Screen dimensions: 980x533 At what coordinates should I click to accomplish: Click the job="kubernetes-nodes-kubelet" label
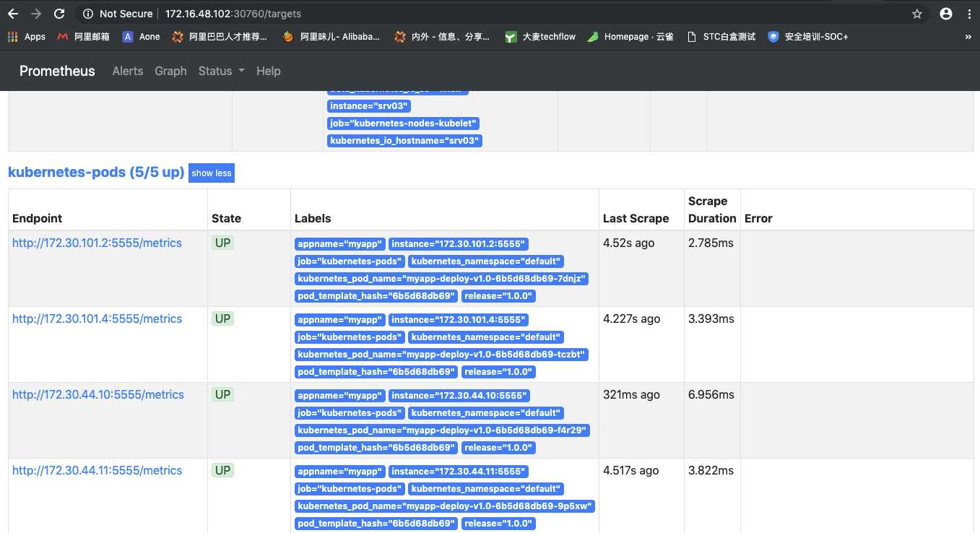pyautogui.click(x=404, y=123)
